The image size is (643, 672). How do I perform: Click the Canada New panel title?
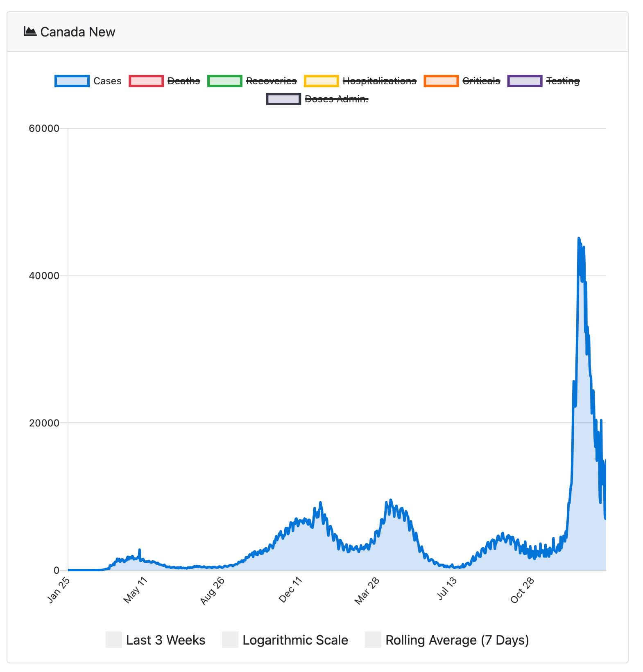click(x=78, y=32)
